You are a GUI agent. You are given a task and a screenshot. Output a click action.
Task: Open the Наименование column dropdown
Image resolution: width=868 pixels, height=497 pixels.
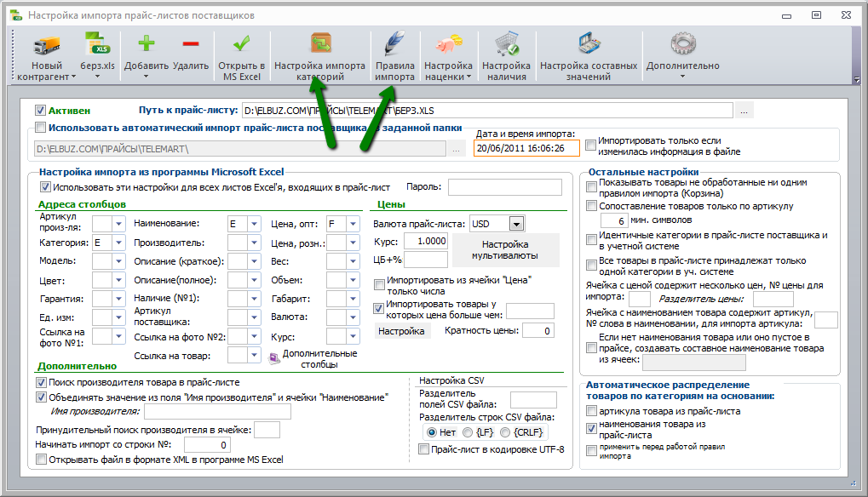[x=254, y=224]
